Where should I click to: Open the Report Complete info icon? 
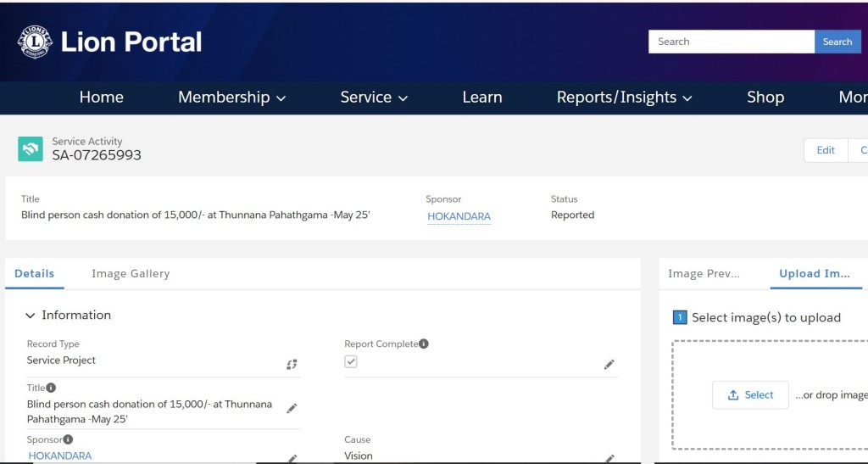click(424, 344)
